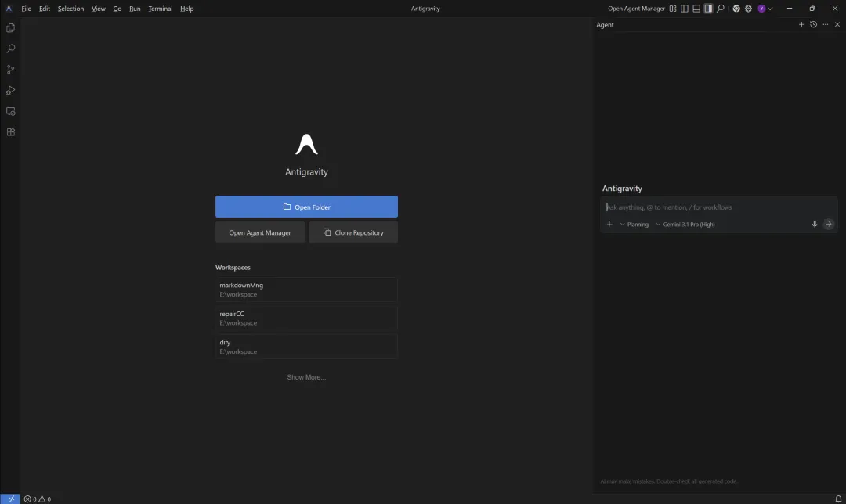The width and height of the screenshot is (846, 504).
Task: Open the Search view in activity bar
Action: 10,49
